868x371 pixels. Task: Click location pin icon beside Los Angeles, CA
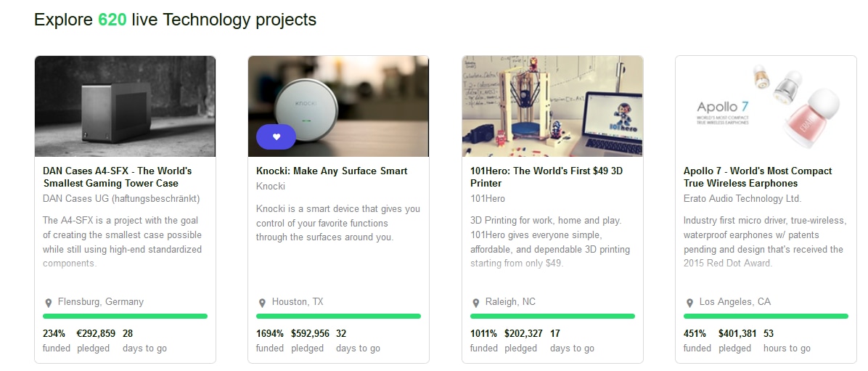689,303
